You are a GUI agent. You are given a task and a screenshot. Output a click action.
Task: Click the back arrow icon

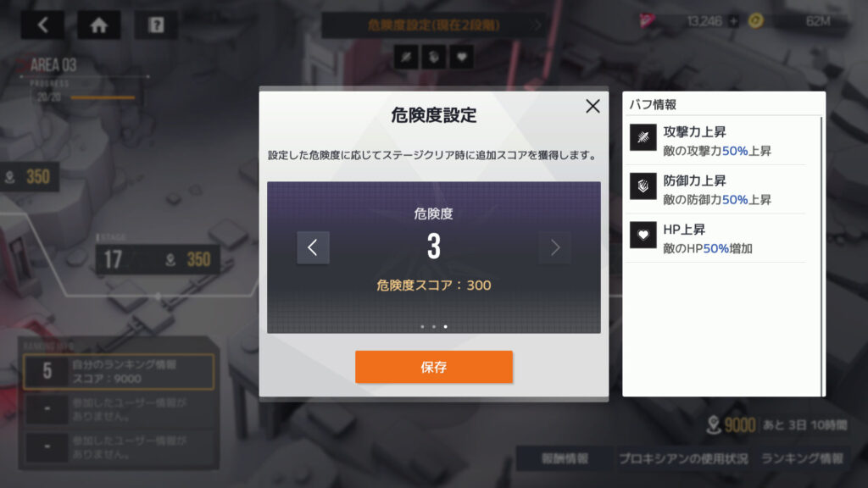(x=42, y=25)
